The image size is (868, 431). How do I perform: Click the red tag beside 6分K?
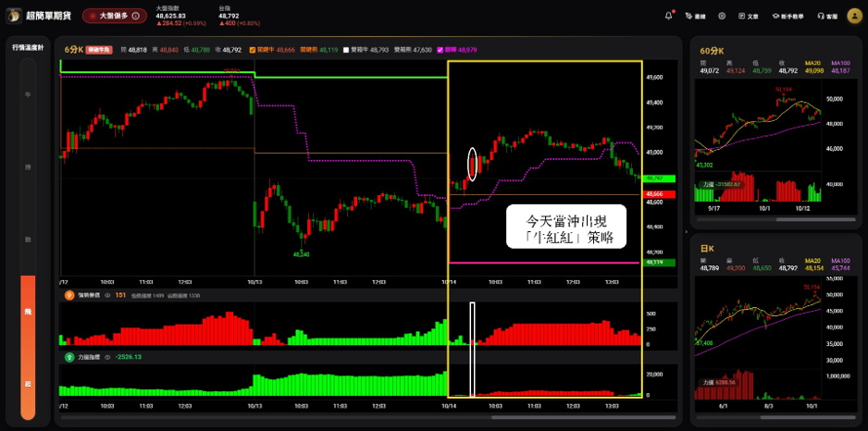point(100,50)
